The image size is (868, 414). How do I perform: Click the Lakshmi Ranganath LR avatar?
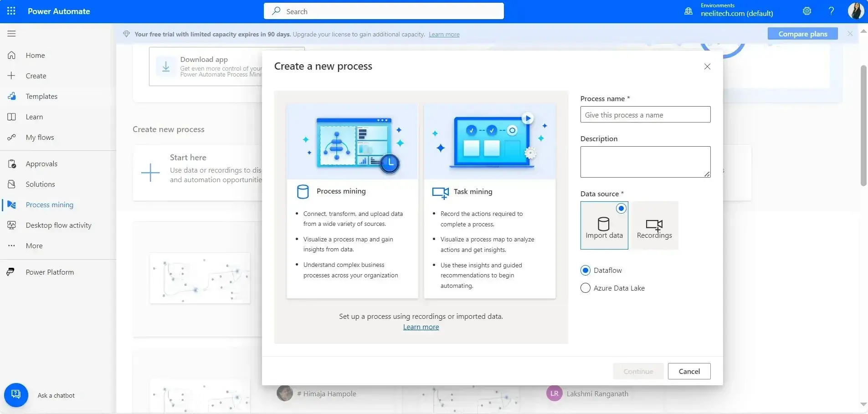click(x=554, y=394)
